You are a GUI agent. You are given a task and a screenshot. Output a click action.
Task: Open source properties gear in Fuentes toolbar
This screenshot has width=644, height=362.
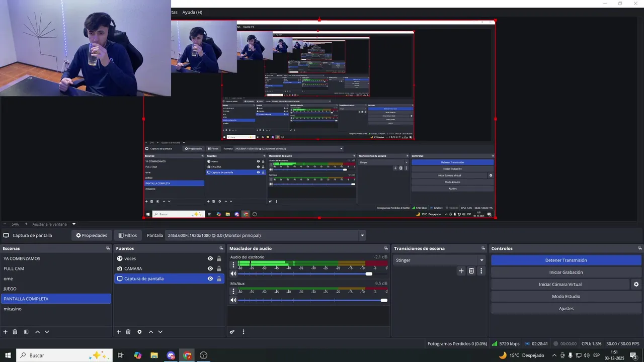[139, 332]
